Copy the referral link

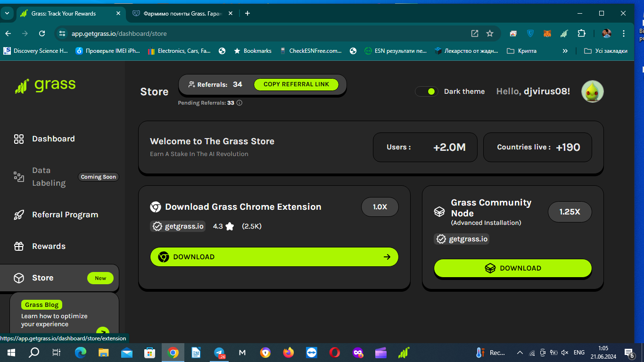[x=296, y=84]
